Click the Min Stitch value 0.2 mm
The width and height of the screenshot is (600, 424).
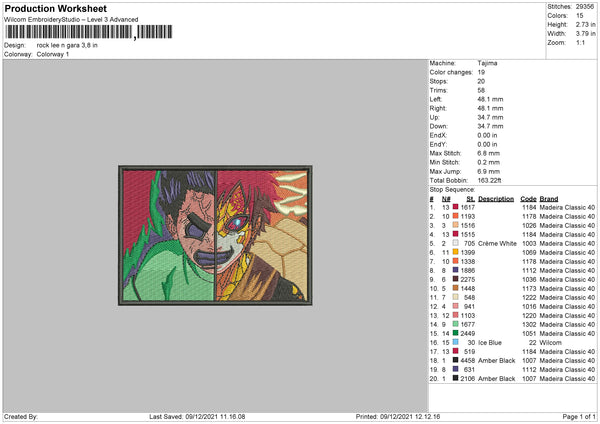click(488, 162)
